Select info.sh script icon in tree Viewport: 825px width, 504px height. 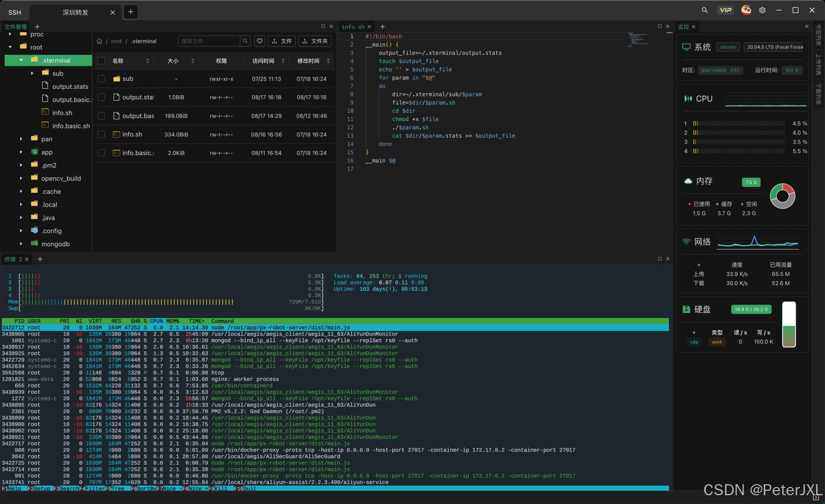[x=45, y=112]
